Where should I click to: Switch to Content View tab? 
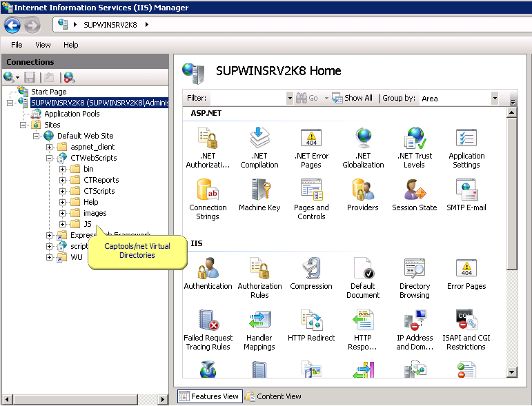pyautogui.click(x=273, y=396)
